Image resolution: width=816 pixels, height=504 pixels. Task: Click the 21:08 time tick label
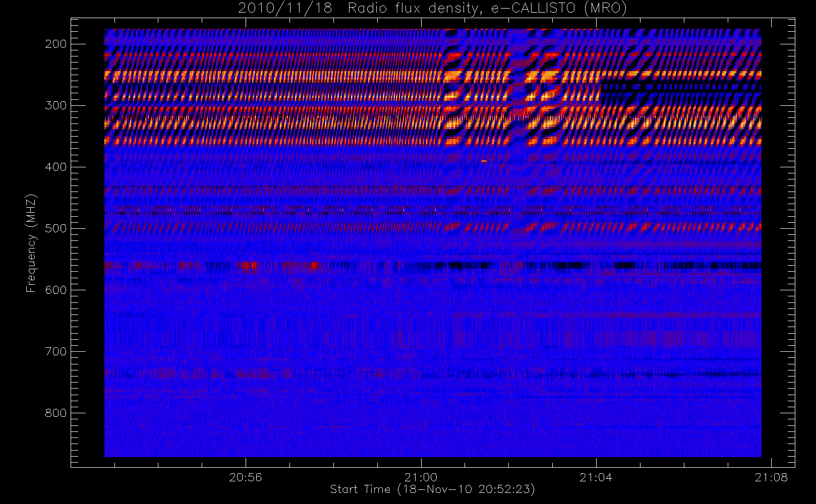771,477
